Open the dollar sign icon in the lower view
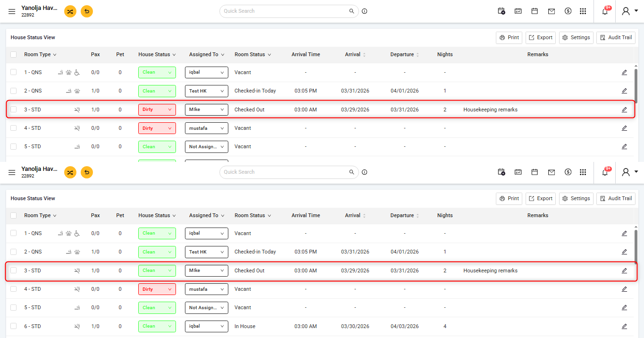 (568, 172)
